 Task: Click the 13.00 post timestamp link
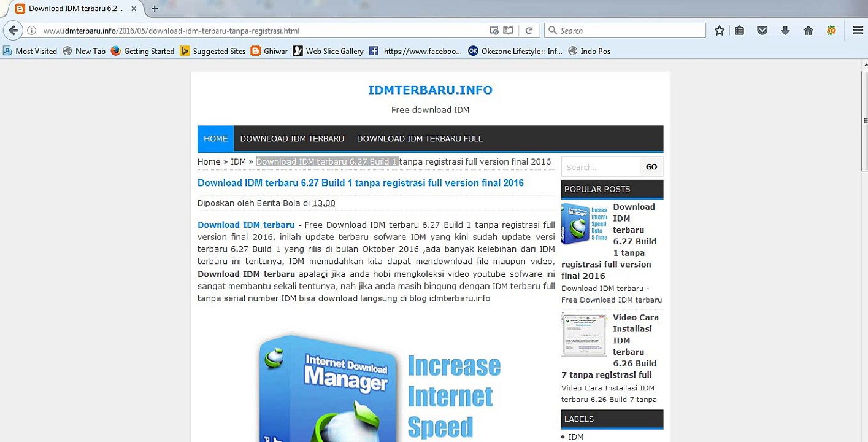click(324, 203)
